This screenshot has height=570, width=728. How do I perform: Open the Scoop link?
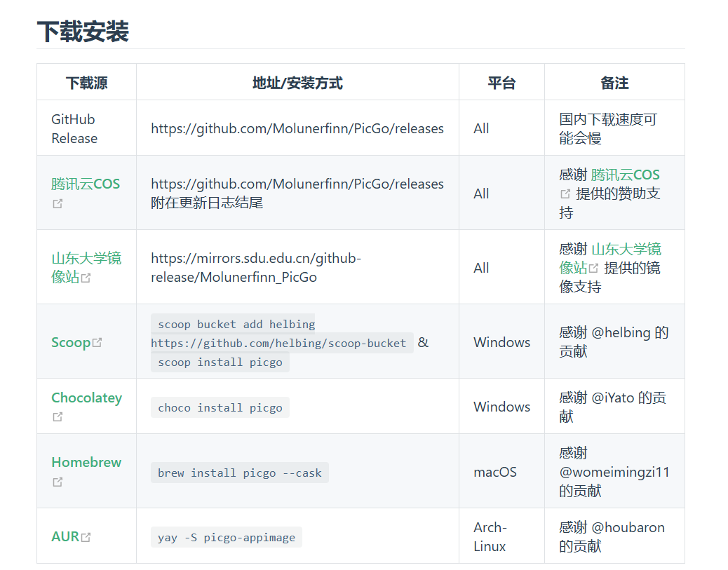tap(71, 343)
